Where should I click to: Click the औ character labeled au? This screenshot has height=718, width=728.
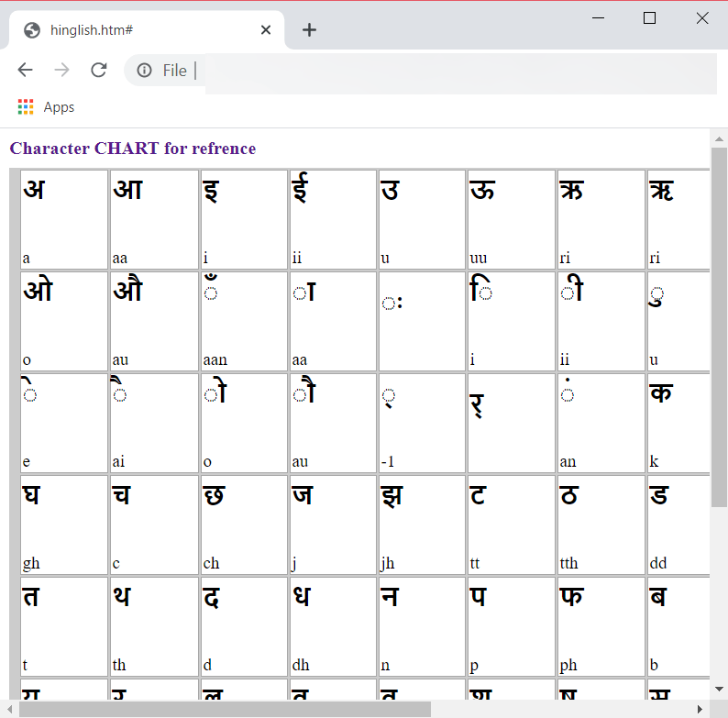coord(127,288)
